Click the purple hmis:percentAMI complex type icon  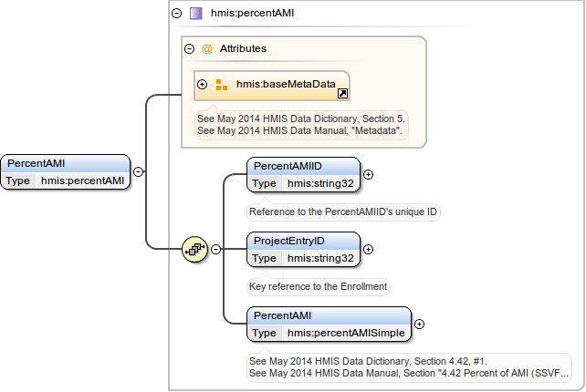(x=196, y=14)
